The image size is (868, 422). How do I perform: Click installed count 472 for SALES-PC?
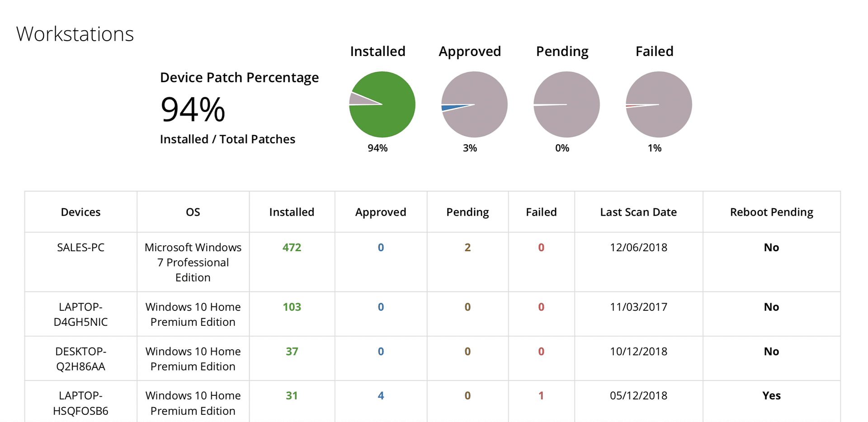292,247
